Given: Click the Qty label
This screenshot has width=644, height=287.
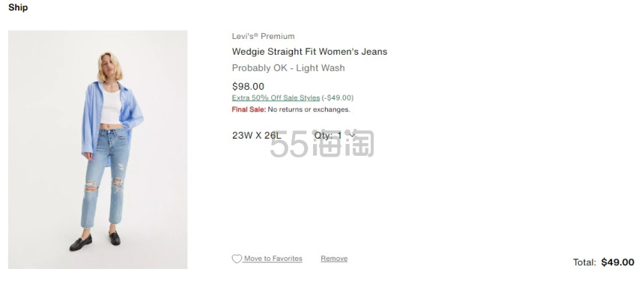Looking at the screenshot, I should (323, 135).
